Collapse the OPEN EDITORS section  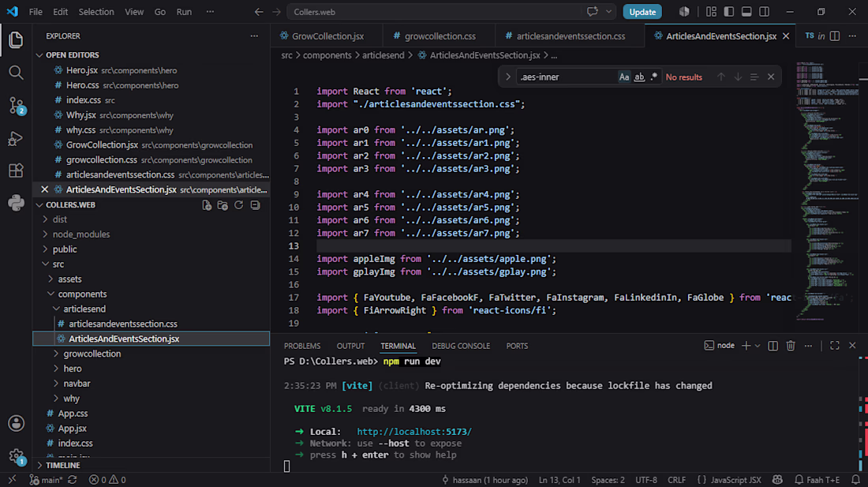tap(39, 55)
